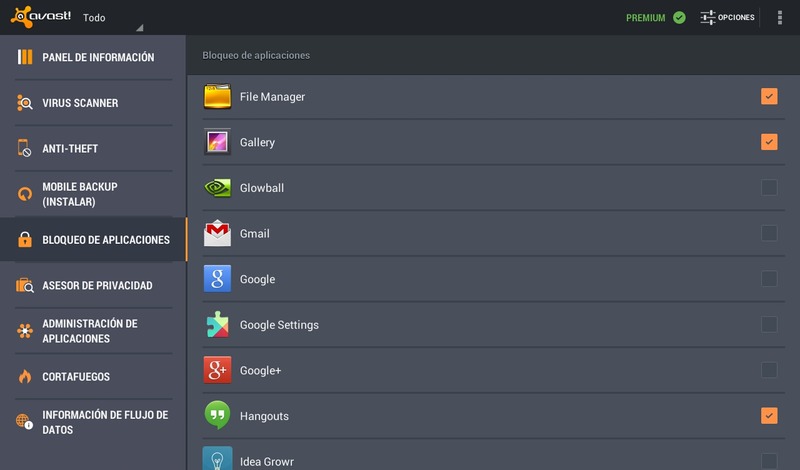Screen dimensions: 800x470
Task: Uncheck the File Manager lock checkbox
Action: tap(769, 96)
